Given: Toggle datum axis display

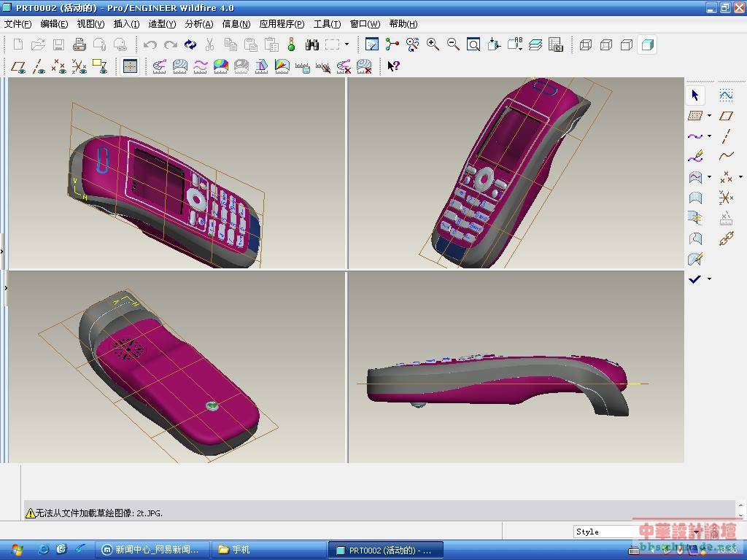Looking at the screenshot, I should click(39, 66).
